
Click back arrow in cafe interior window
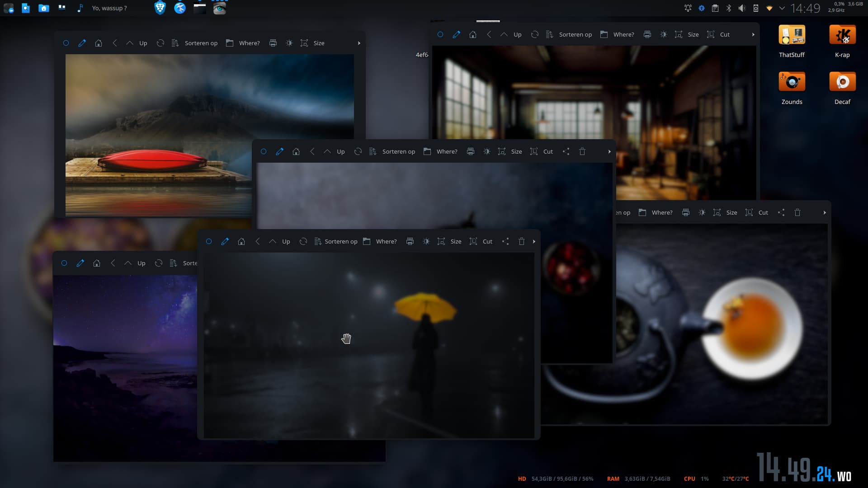coord(489,35)
